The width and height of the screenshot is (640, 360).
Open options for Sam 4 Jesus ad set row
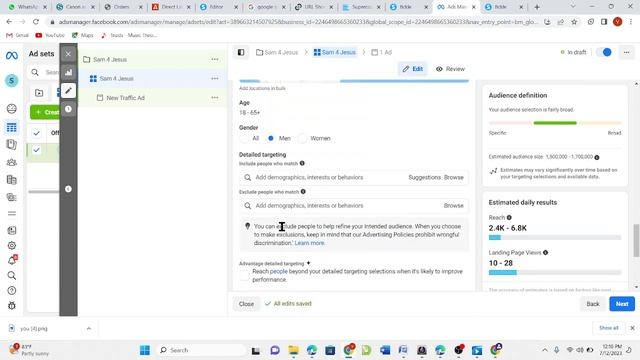tap(215, 78)
